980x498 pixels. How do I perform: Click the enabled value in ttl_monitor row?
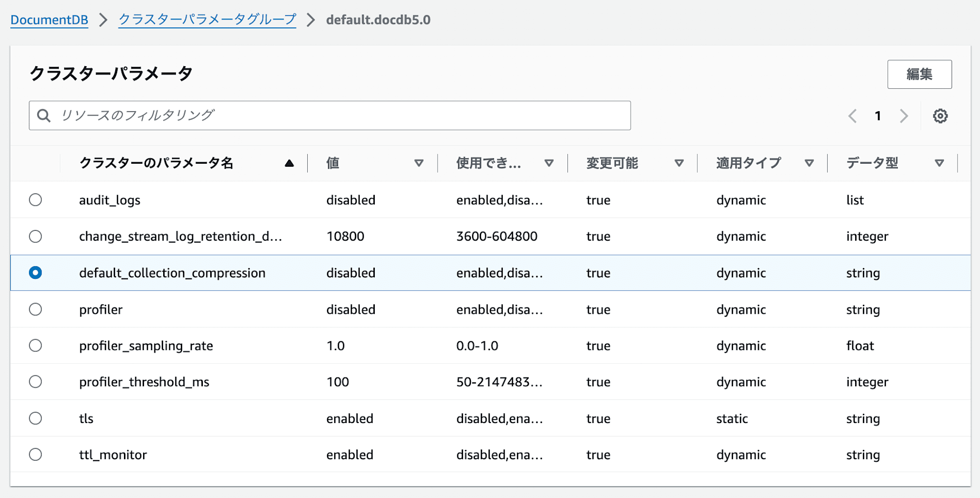pos(350,455)
